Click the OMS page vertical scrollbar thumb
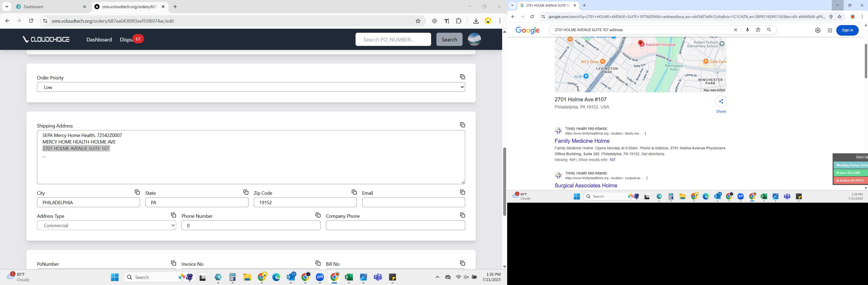 point(505,182)
